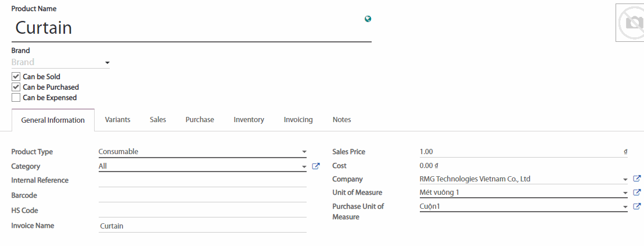
Task: Open the Inventory tab
Action: (249, 120)
